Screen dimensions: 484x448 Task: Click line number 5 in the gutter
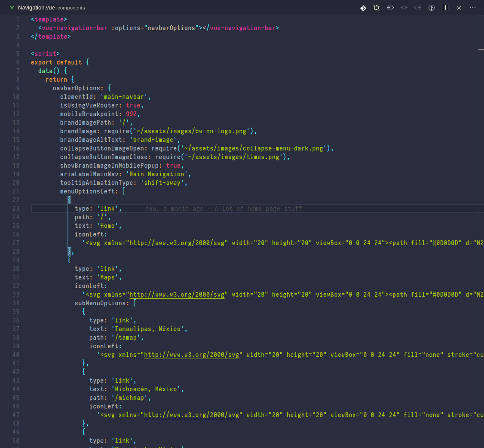18,54
